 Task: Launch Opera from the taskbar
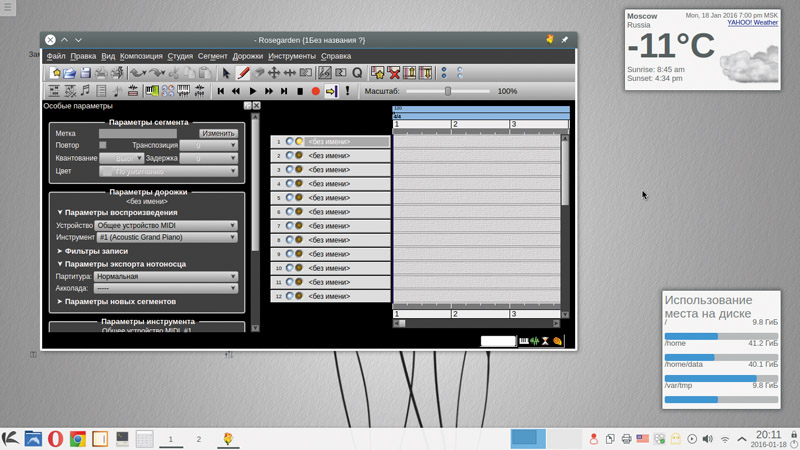coord(55,439)
